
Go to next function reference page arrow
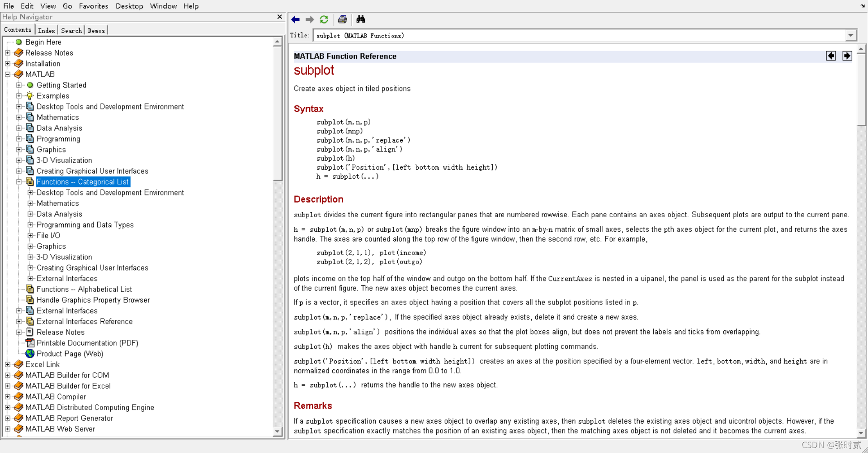click(847, 56)
